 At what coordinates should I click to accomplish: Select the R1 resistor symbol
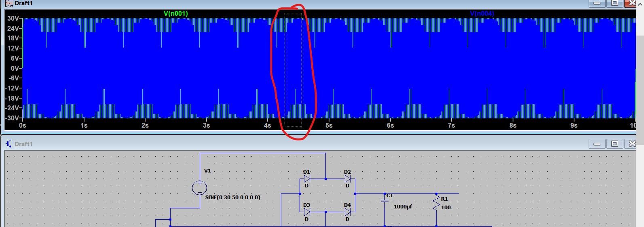click(436, 203)
